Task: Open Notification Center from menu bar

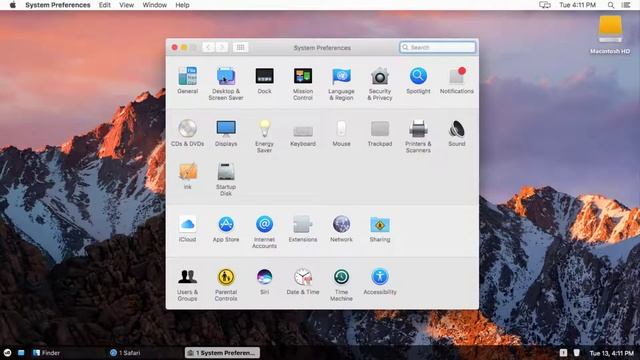Action: point(626,5)
